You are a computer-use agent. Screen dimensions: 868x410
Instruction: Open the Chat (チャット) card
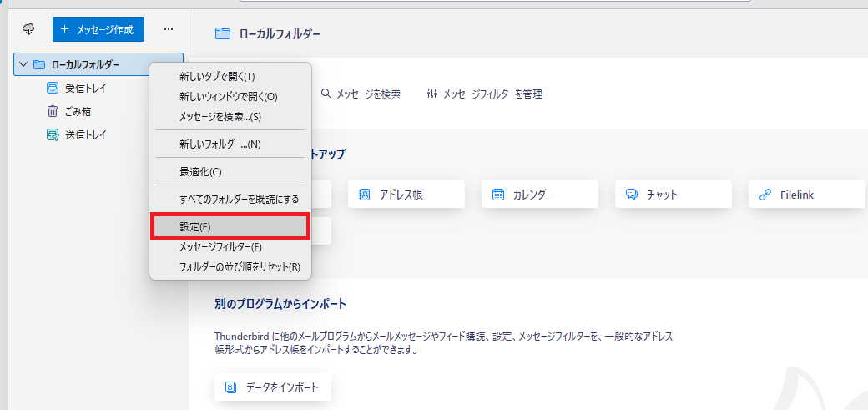pyautogui.click(x=673, y=195)
